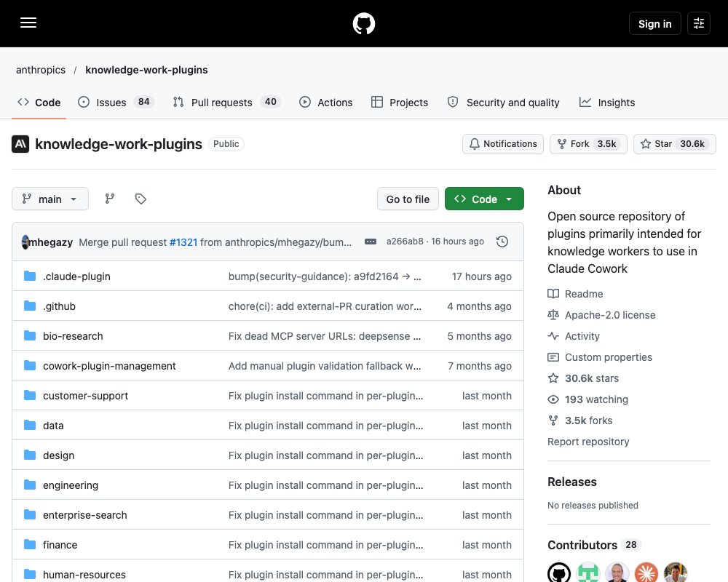Fork this repository

click(588, 144)
